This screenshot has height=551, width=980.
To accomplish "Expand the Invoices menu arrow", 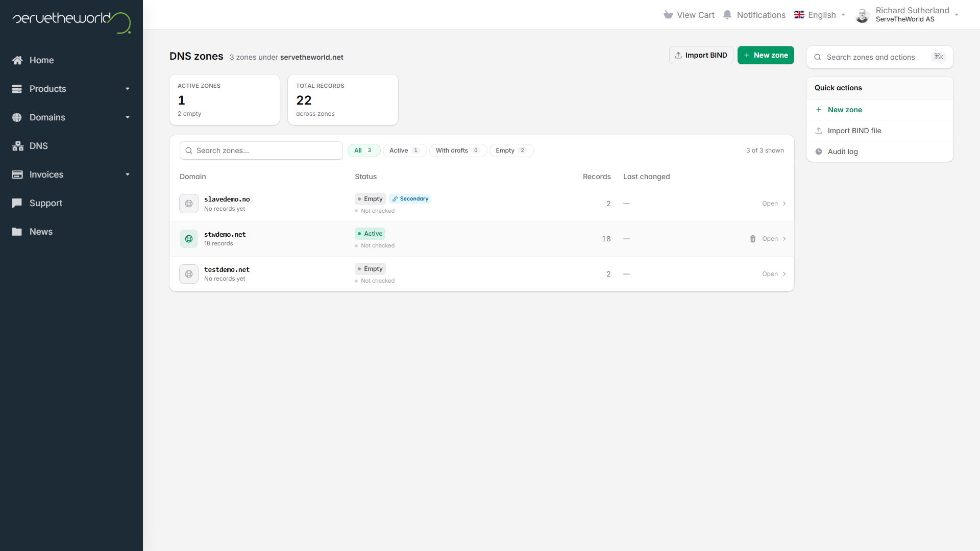I will 128,174.
